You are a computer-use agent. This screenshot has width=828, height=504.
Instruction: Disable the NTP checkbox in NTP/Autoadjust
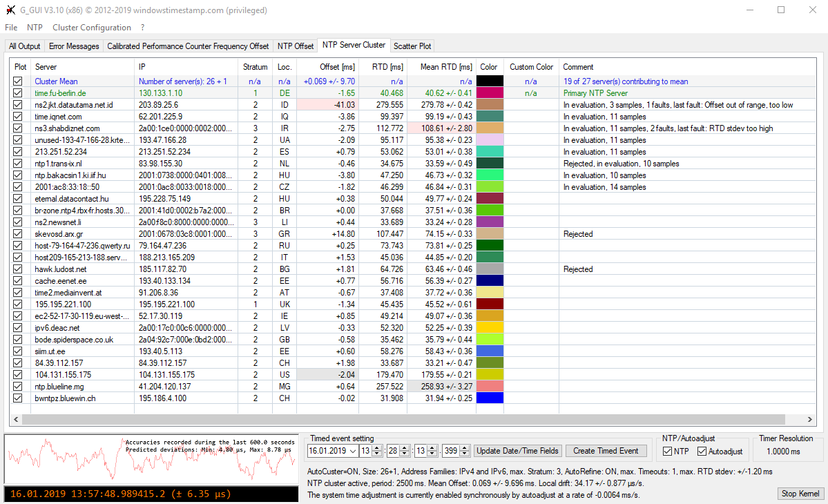(668, 452)
